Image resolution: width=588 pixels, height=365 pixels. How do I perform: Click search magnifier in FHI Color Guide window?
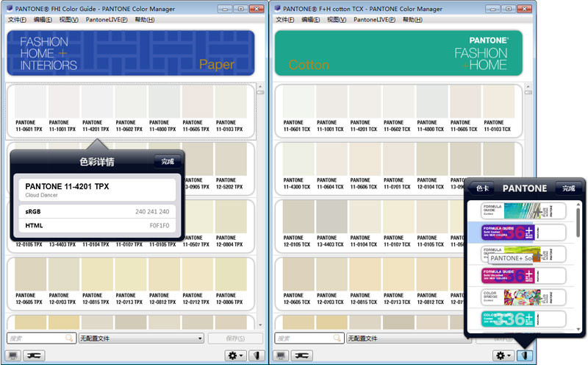pos(69,338)
